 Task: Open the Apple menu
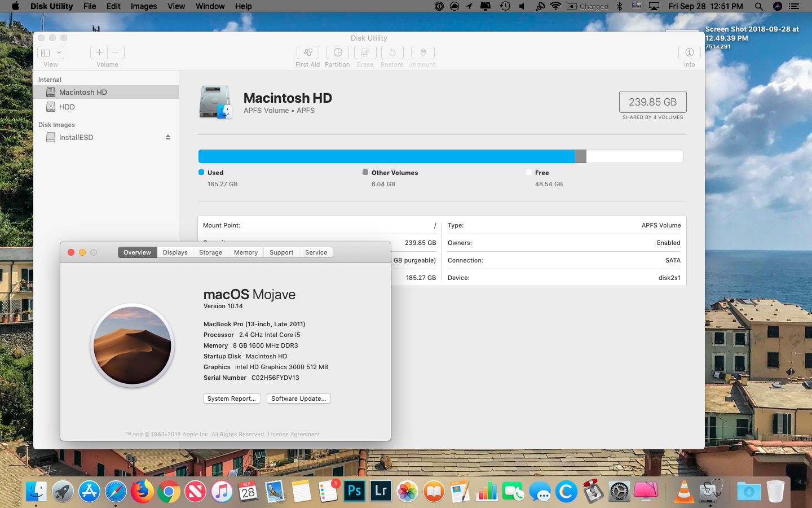click(15, 6)
